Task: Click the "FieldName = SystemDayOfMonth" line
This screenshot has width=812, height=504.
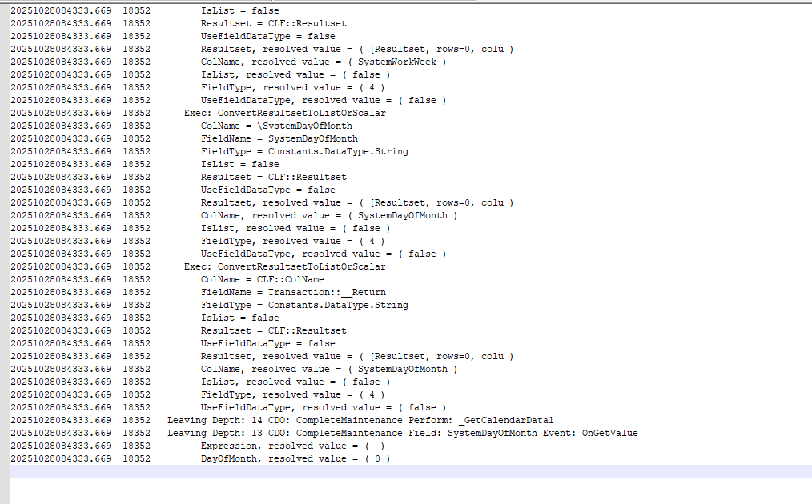Action: [x=279, y=138]
